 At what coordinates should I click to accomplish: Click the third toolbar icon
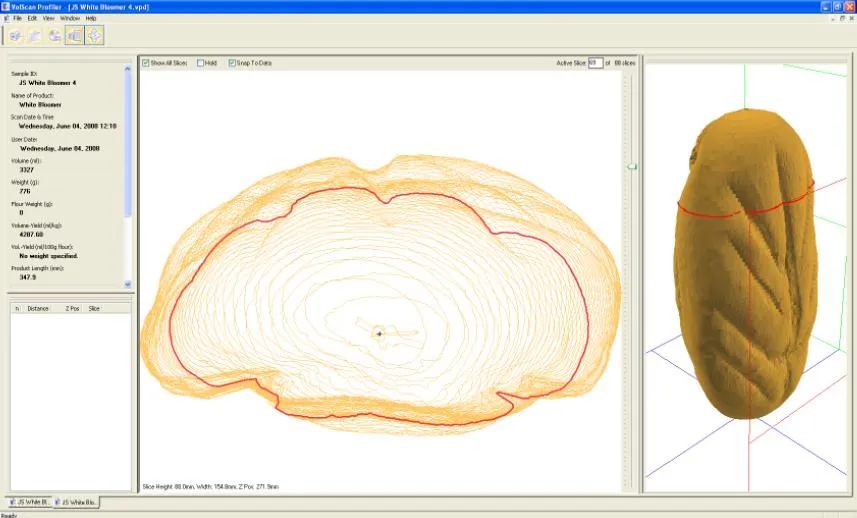tap(54, 36)
